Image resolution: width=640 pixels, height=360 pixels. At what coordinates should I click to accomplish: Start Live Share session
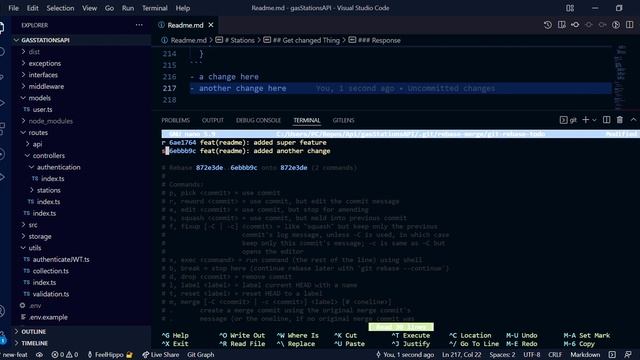point(161,355)
